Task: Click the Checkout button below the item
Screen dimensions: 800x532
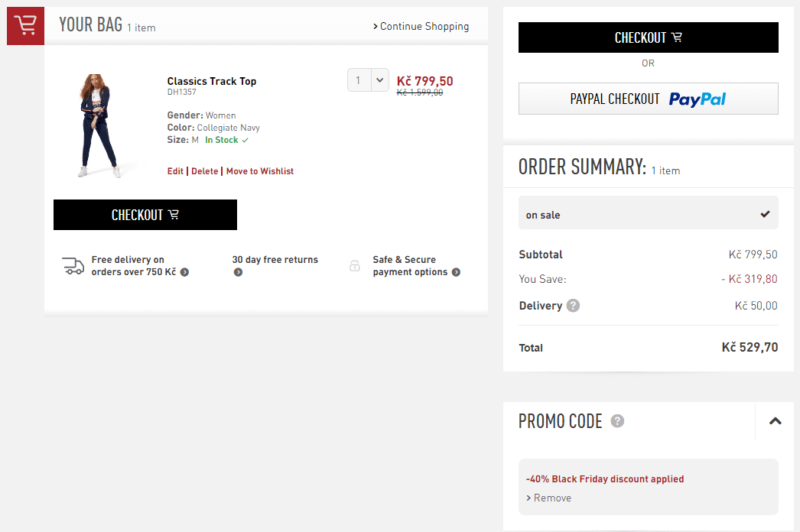Action: (x=145, y=215)
